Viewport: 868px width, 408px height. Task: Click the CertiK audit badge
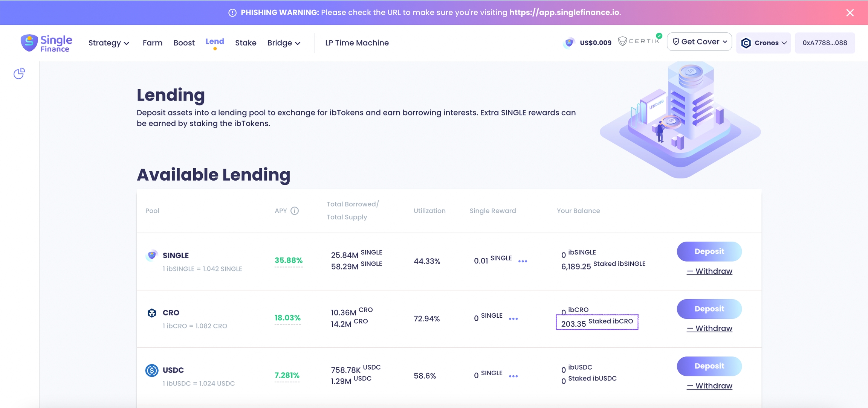tap(639, 41)
